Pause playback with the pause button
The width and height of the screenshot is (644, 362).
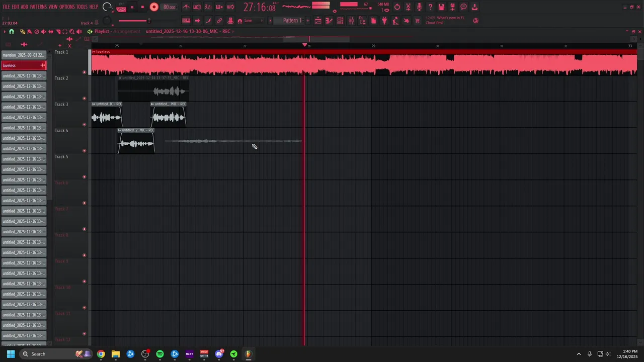[132, 7]
